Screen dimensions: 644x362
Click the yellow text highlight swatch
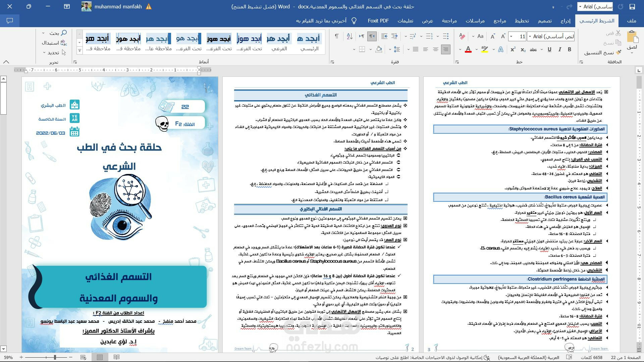point(485,50)
